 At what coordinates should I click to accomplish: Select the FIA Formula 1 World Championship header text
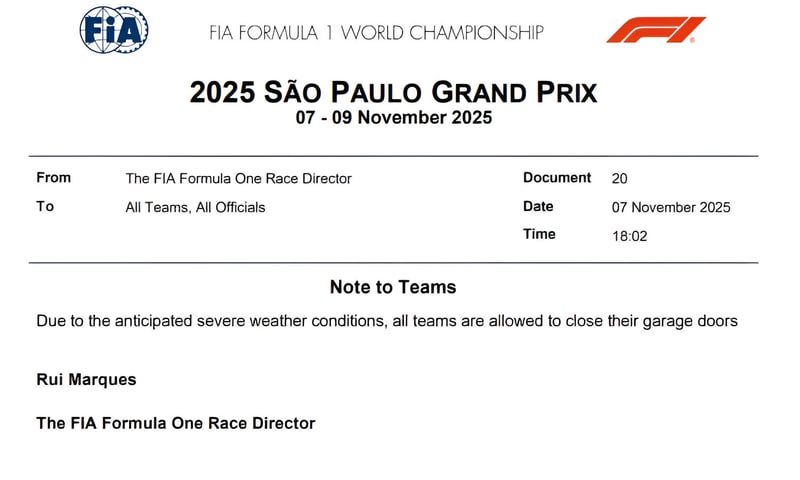(376, 32)
